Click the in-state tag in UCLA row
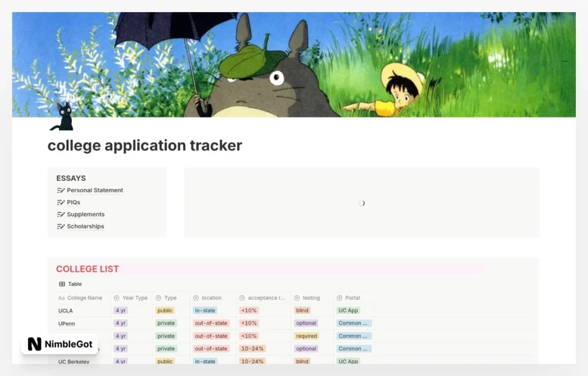This screenshot has width=588, height=376. click(x=205, y=311)
